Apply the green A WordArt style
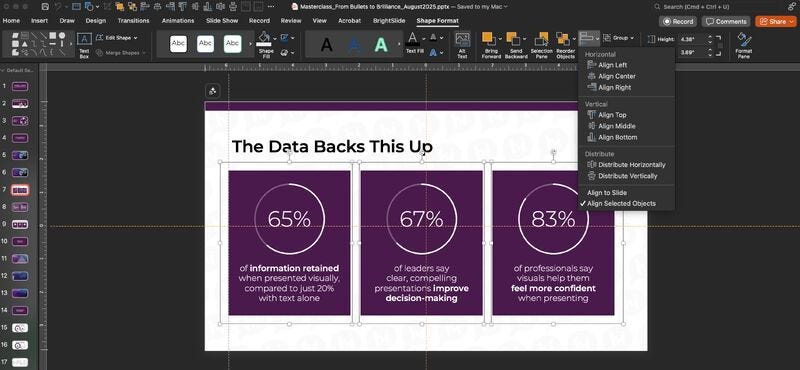Screen dimensions: 800x370 click(x=381, y=45)
